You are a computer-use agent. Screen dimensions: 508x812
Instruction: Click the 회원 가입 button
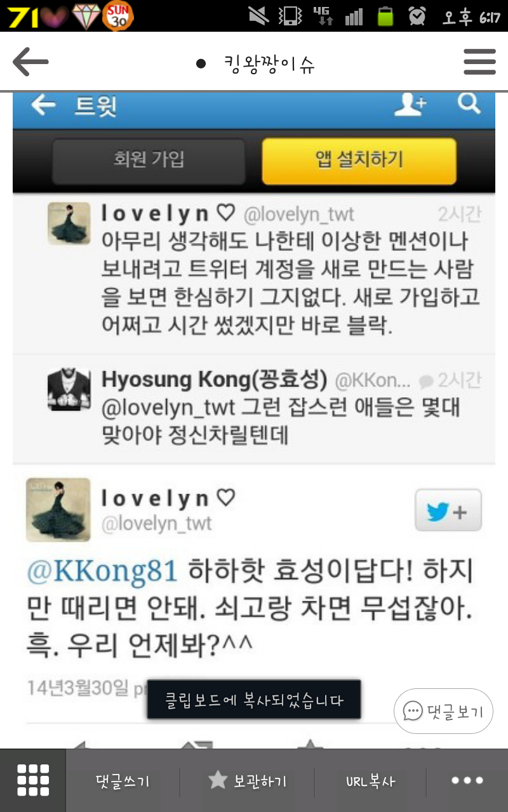pyautogui.click(x=149, y=159)
